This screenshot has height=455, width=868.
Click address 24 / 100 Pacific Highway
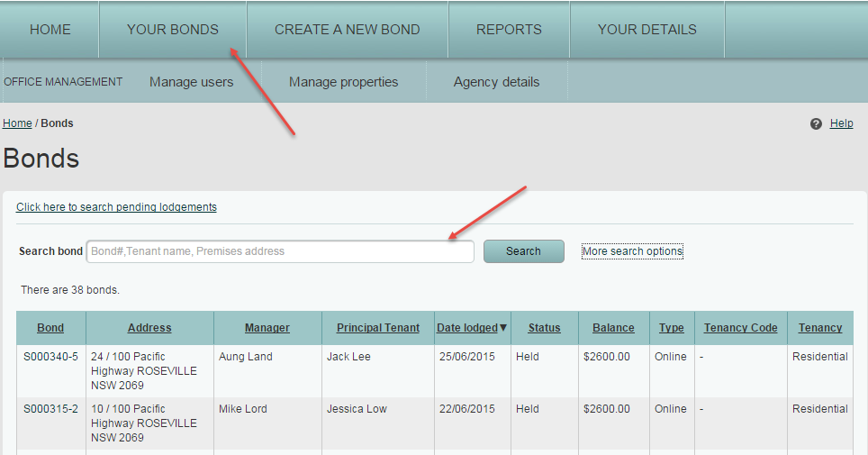pos(144,371)
